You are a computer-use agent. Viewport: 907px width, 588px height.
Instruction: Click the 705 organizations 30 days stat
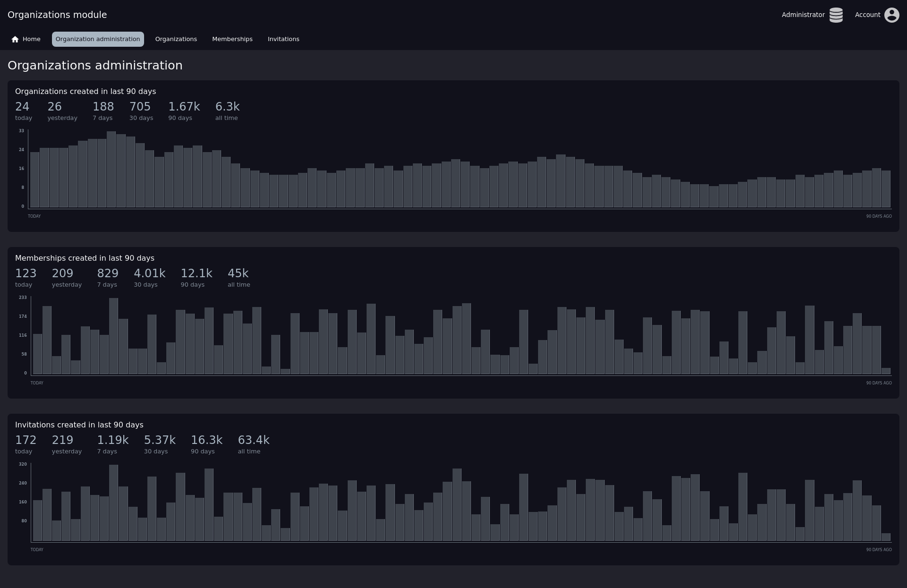tap(140, 107)
